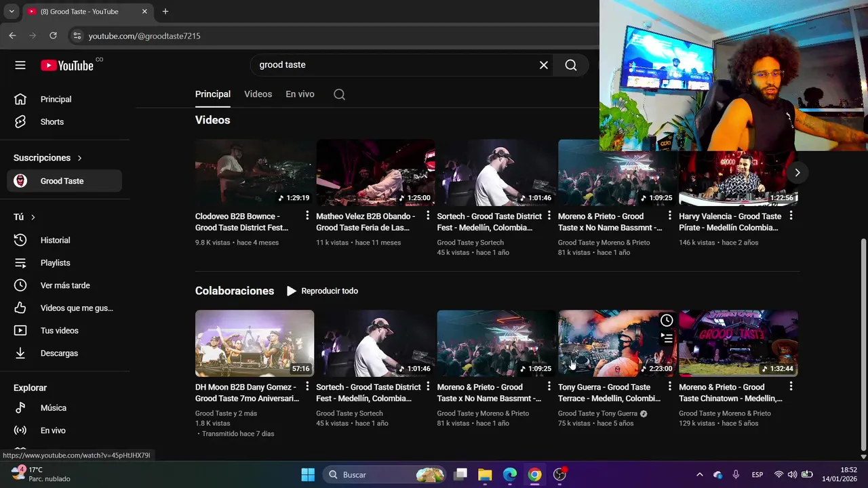The width and height of the screenshot is (868, 488).
Task: Click the browser address bar URL
Action: tap(144, 36)
